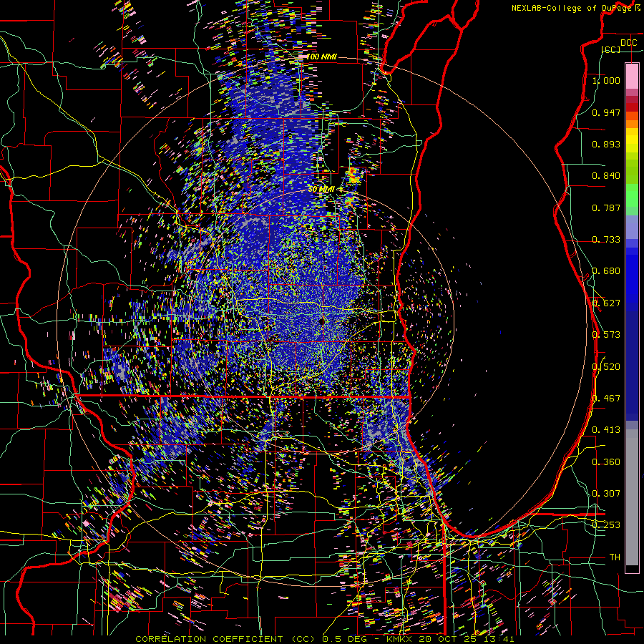Click the DCC label above the color bar

628,43
